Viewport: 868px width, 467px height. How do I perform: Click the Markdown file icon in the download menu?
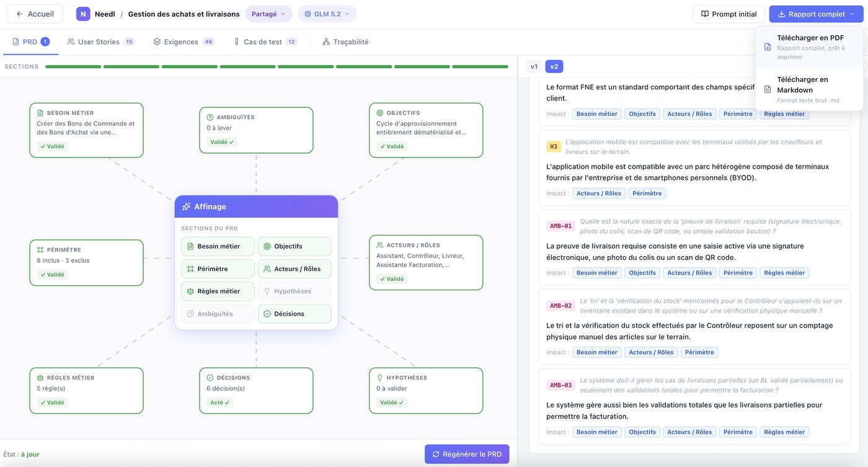pyautogui.click(x=768, y=89)
